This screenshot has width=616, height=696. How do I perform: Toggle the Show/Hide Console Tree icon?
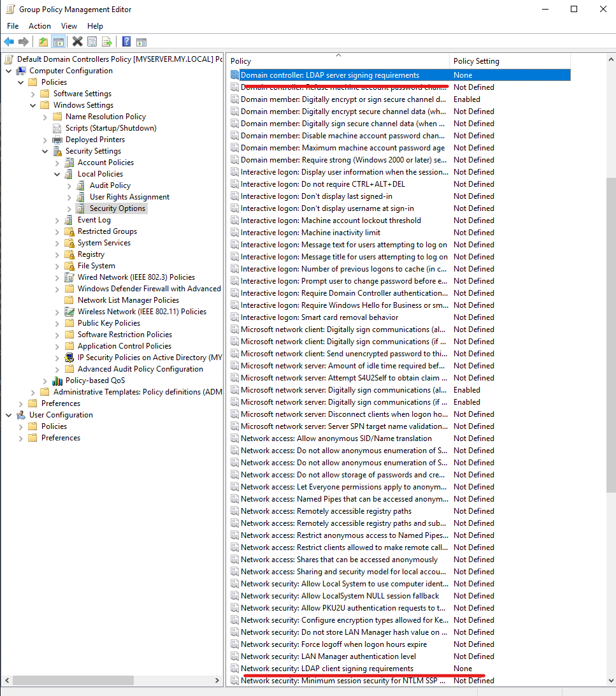(58, 42)
